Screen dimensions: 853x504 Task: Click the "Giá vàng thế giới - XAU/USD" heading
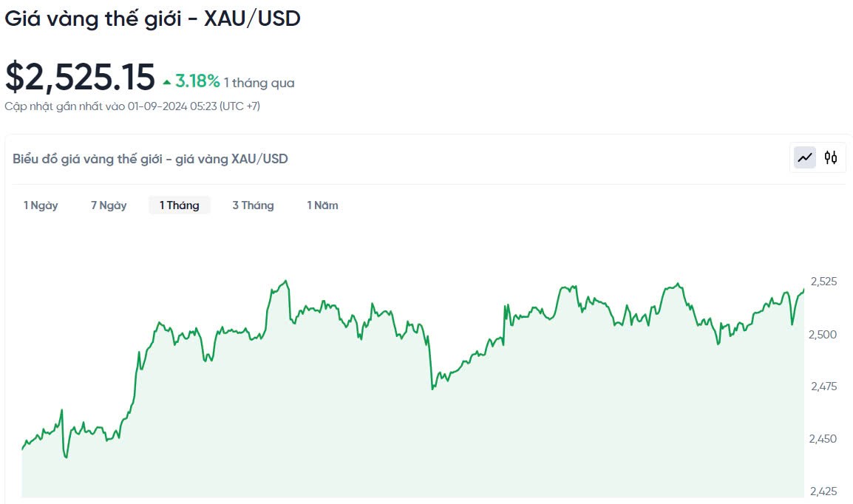(152, 19)
